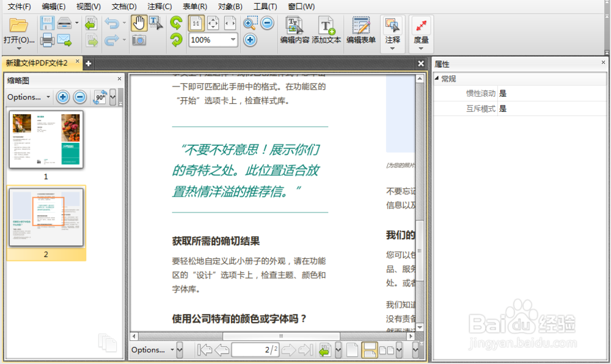Viewport: 611px width, 364px height.
Task: Switch to the 新建文件PDF文件2 tab
Action: [x=37, y=63]
